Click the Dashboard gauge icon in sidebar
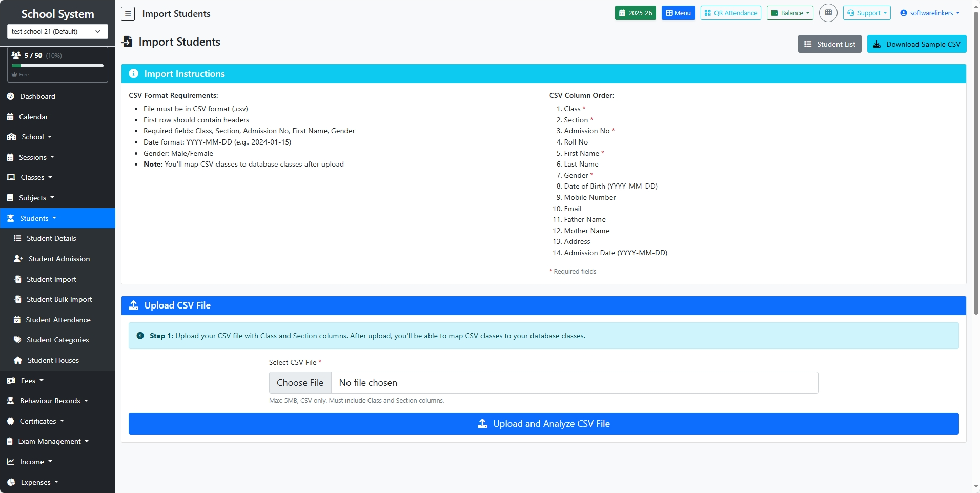Image resolution: width=980 pixels, height=493 pixels. point(10,96)
